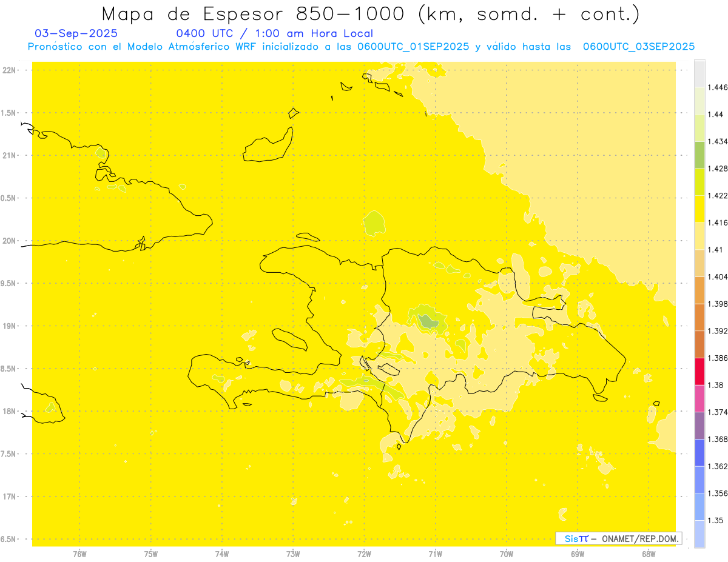728x562 pixels.
Task: Click the dark green 1.428–1.434 colorbar segment
Action: pyautogui.click(x=699, y=155)
